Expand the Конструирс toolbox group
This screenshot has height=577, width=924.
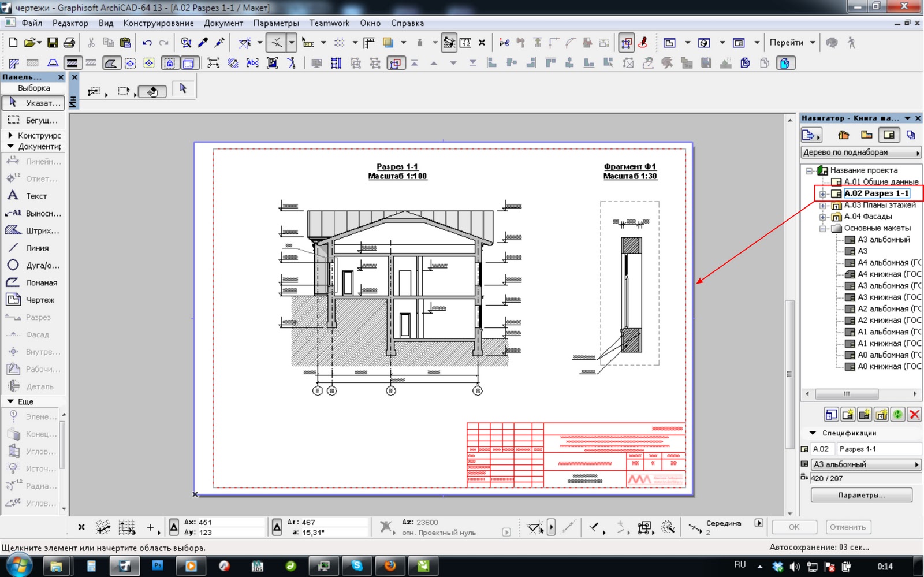click(10, 135)
